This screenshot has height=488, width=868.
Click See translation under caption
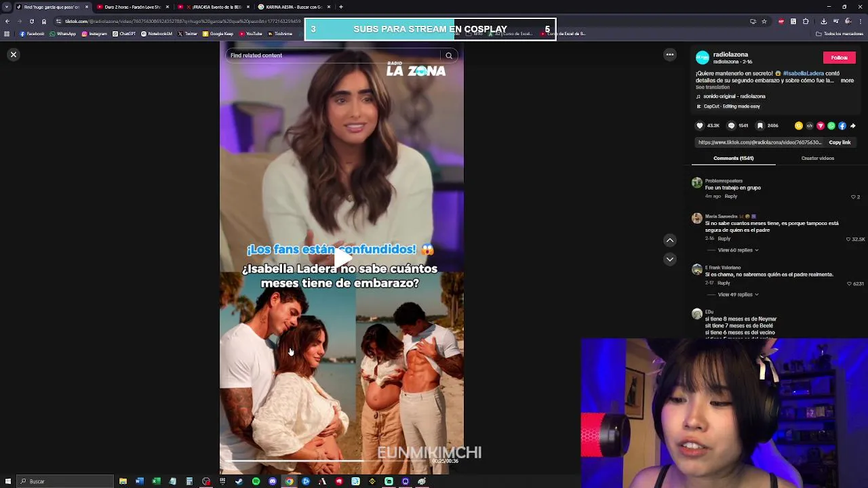(712, 87)
